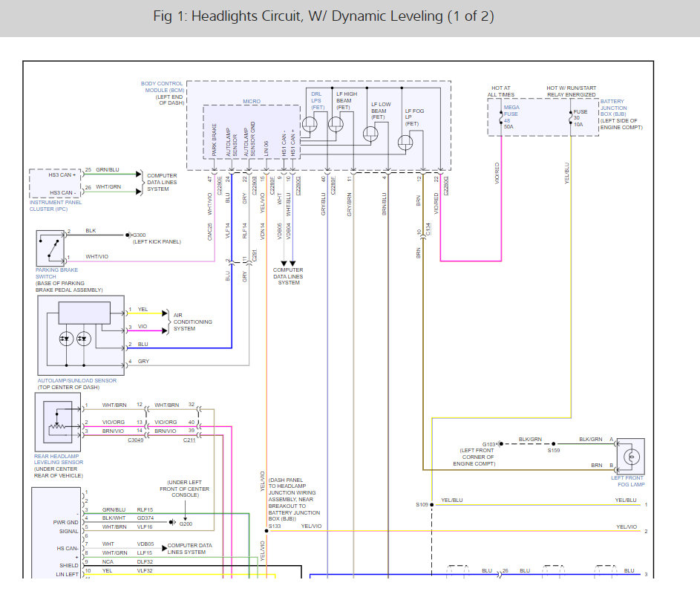Select the Air Conditioning System reference text
The height and width of the screenshot is (600, 700).
point(192,322)
